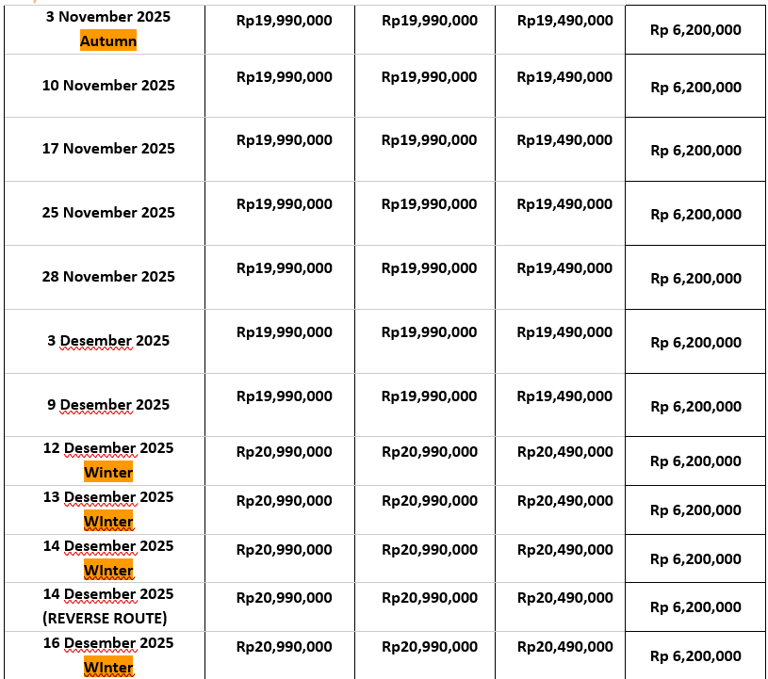Click the (REVERSE ROUTE) label text
The height and width of the screenshot is (679, 768).
pos(105,618)
